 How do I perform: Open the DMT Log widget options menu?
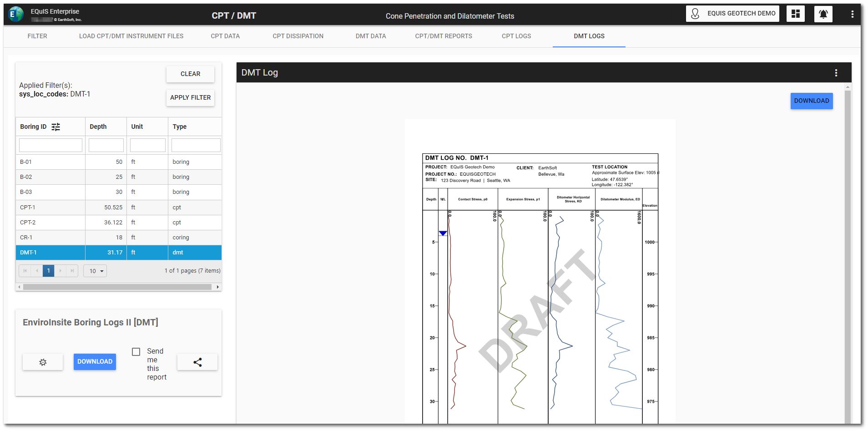[x=836, y=73]
